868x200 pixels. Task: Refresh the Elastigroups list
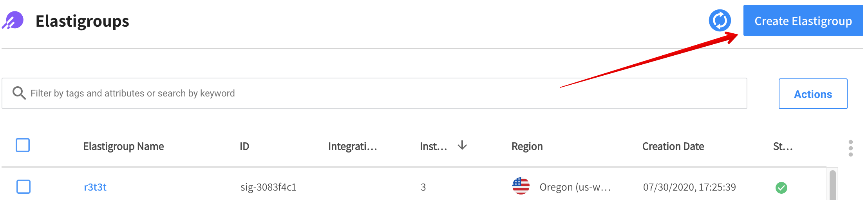[720, 20]
